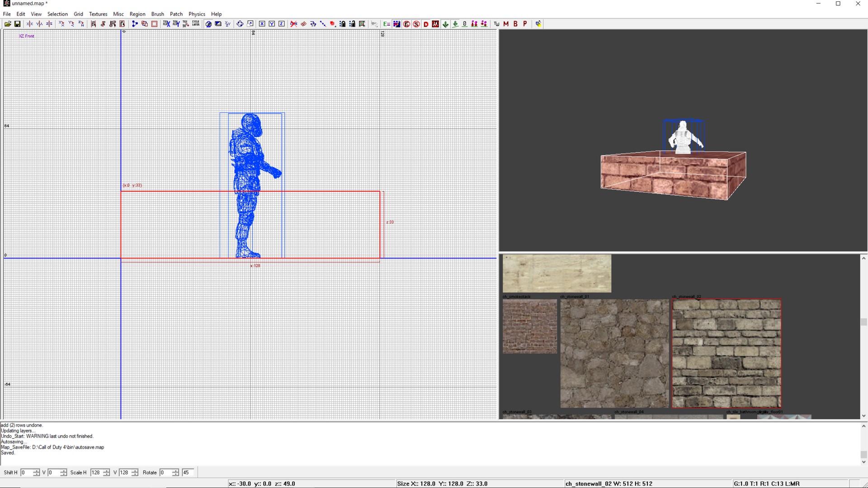Click the first padlock lock icon
868x488 pixels.
coord(343,24)
